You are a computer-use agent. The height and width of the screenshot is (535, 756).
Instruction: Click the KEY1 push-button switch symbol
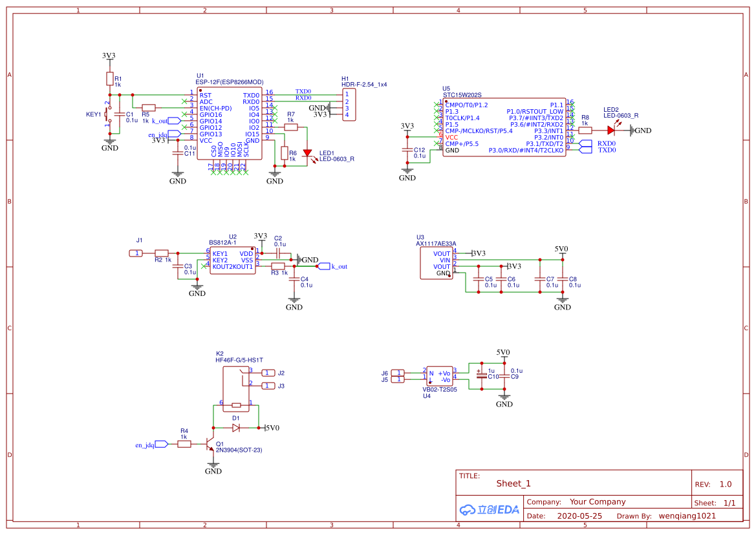tap(109, 114)
